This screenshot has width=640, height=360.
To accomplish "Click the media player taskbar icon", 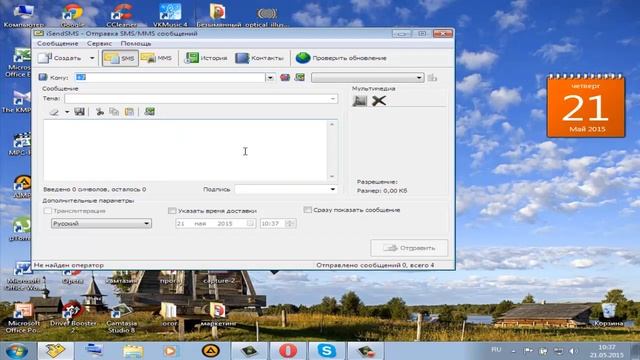I will [x=171, y=351].
